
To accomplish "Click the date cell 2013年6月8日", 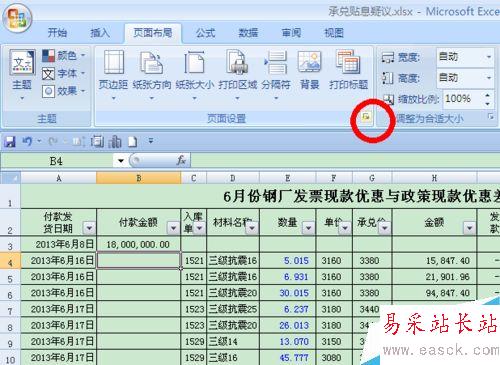I will pos(59,245).
